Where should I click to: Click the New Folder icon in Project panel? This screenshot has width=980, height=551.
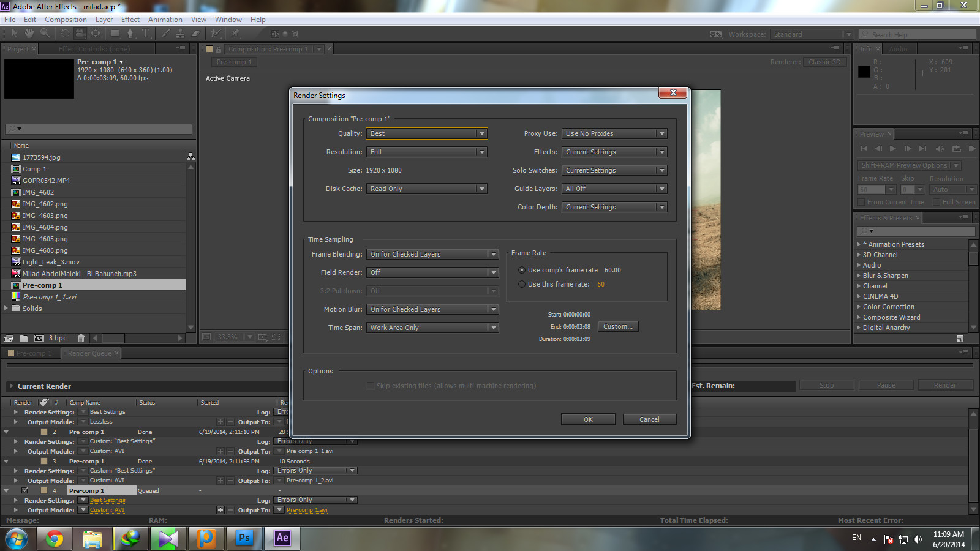(x=23, y=338)
